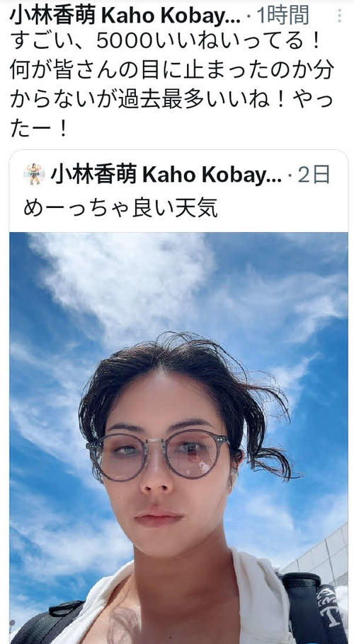Tap the 2日 timestamp in the quoted tweet
This screenshot has width=354, height=644.
point(314,175)
